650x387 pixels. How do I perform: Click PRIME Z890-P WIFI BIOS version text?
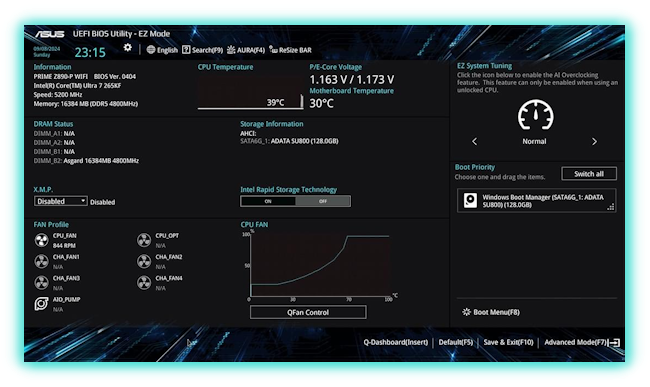tap(85, 77)
